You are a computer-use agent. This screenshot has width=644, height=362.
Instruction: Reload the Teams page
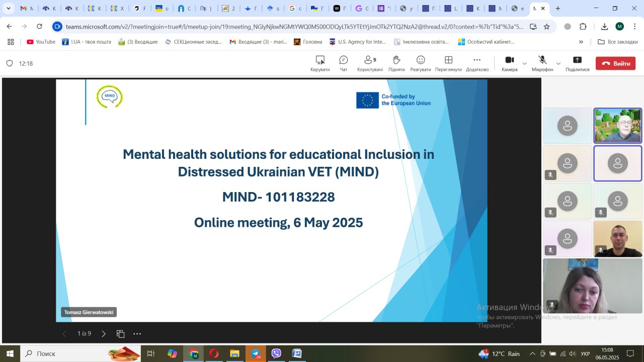point(39,27)
